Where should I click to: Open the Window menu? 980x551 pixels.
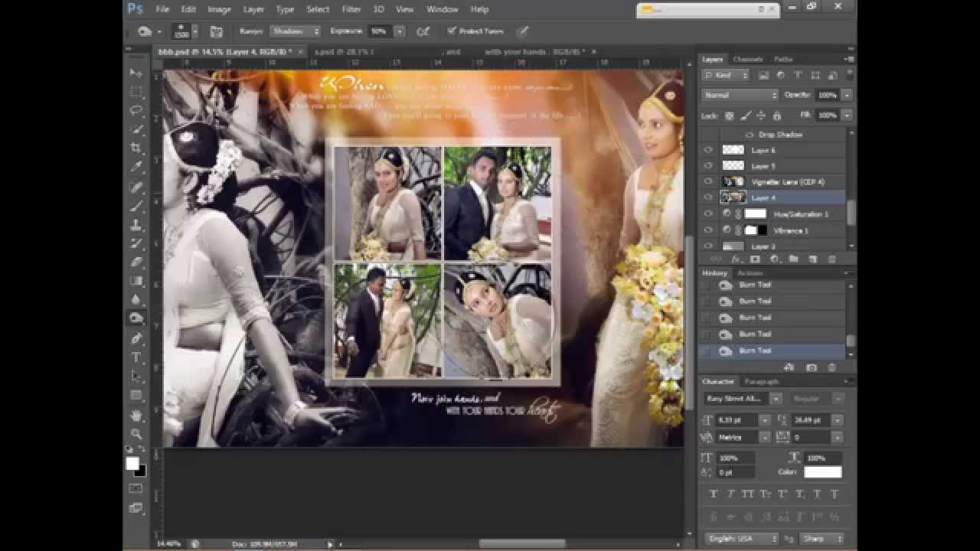tap(442, 9)
